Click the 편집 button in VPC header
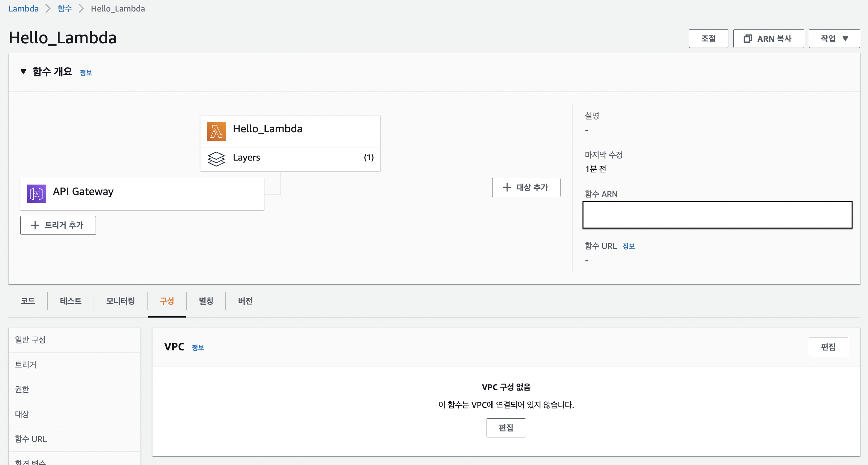 (828, 347)
